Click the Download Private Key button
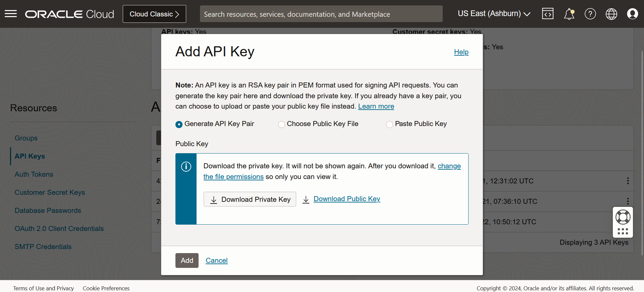 (250, 199)
